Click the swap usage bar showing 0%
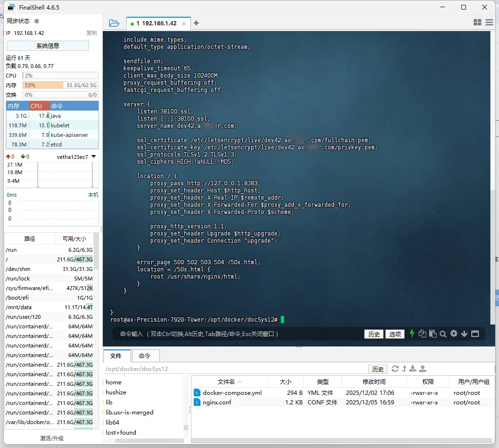Viewport: 499px width, 448px height. [x=60, y=95]
